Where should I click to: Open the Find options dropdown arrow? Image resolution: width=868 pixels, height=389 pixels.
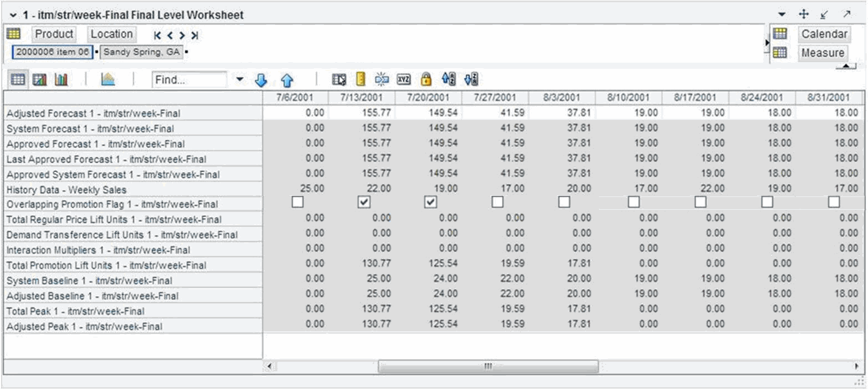pyautogui.click(x=240, y=80)
